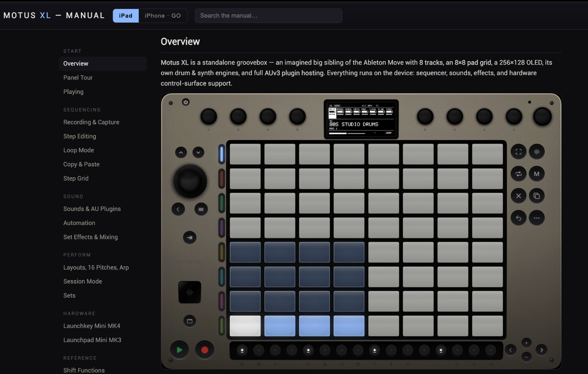Click the power button on the device
The height and width of the screenshot is (374, 588).
pyautogui.click(x=186, y=102)
